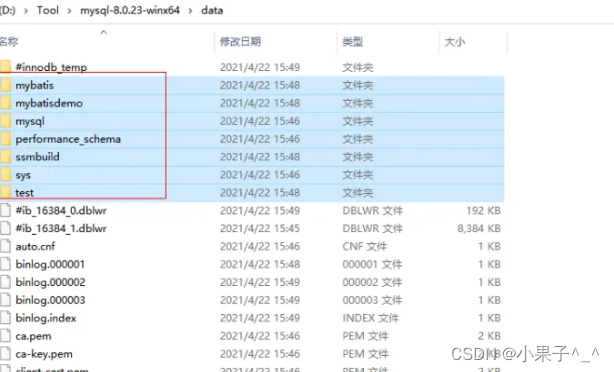Select the test folder icon

pos(5,192)
